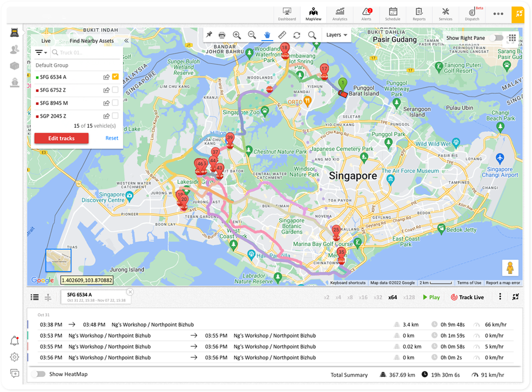Choose the ruler measure tool
Screen dimensions: 532x392
pos(282,35)
